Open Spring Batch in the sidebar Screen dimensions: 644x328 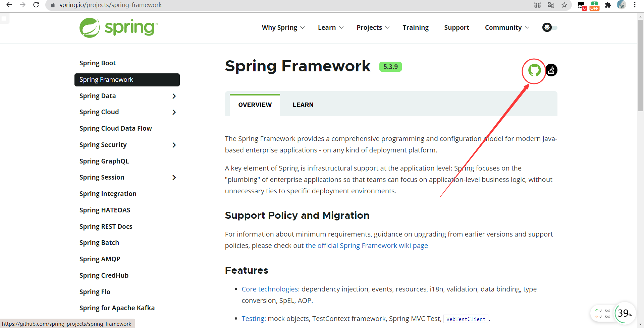pyautogui.click(x=99, y=243)
